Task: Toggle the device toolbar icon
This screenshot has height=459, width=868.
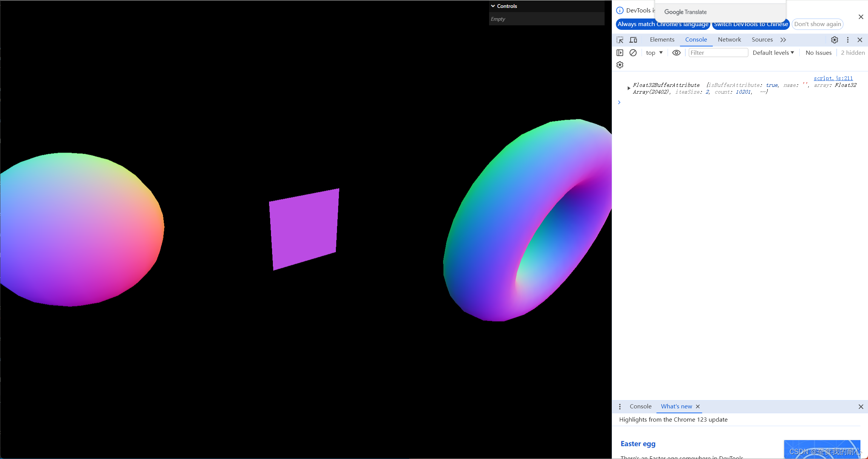Action: pyautogui.click(x=633, y=40)
